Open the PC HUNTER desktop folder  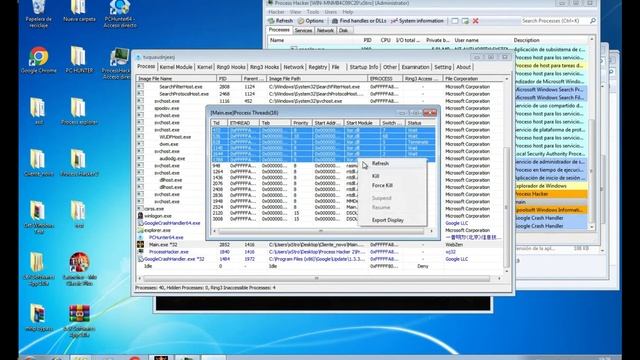79,60
